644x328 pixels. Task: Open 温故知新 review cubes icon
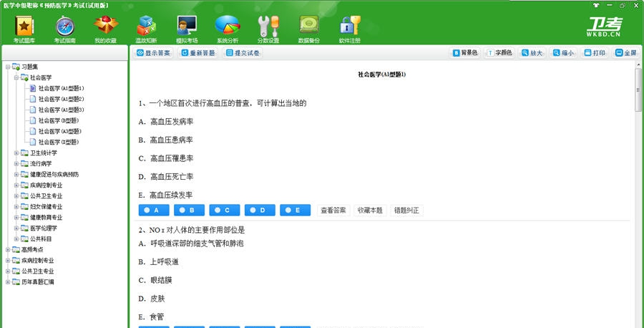pos(146,29)
